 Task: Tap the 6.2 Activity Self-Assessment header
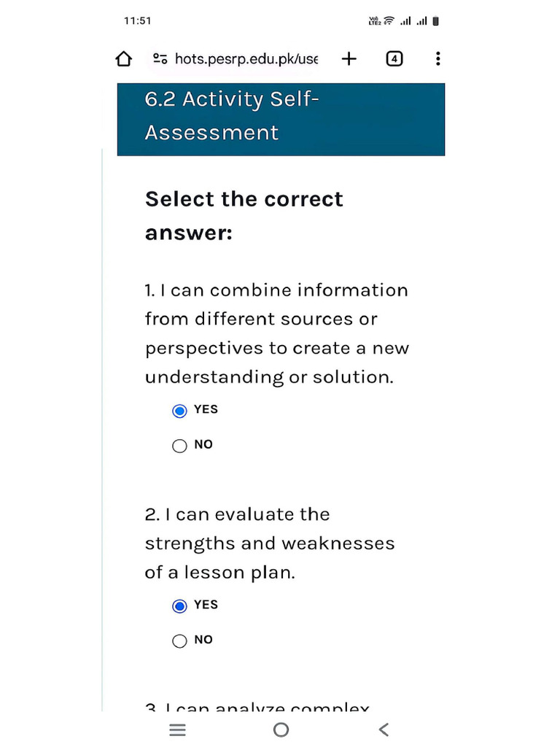(x=281, y=116)
